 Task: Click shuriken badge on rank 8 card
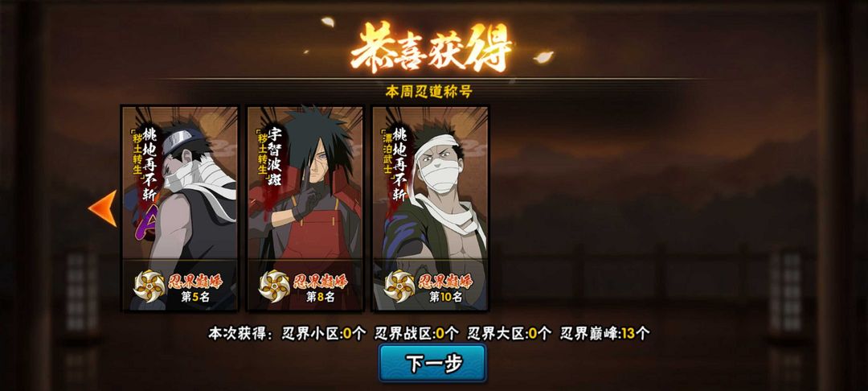pyautogui.click(x=275, y=286)
